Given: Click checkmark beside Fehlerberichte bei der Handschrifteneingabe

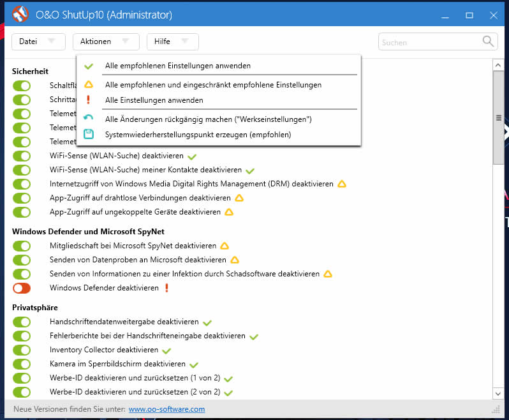Looking at the screenshot, I should click(254, 337).
